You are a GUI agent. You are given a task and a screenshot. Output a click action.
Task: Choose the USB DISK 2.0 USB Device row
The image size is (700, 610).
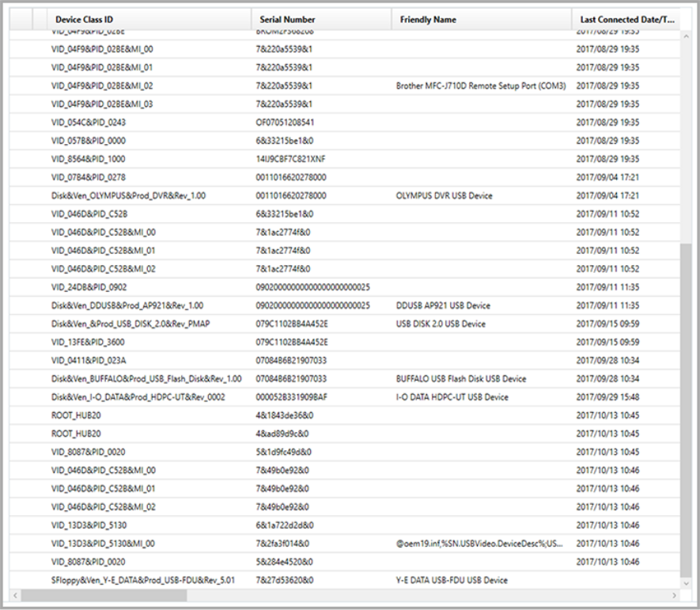pos(441,324)
